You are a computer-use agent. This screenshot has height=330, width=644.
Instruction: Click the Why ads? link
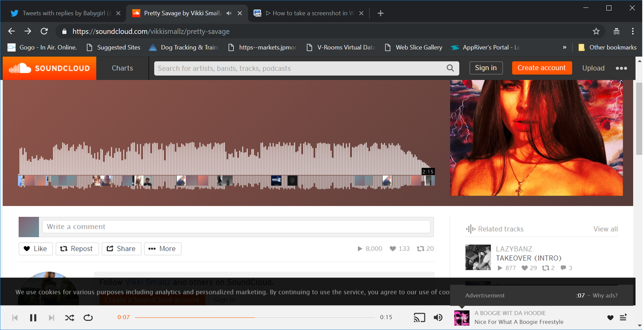click(x=605, y=296)
